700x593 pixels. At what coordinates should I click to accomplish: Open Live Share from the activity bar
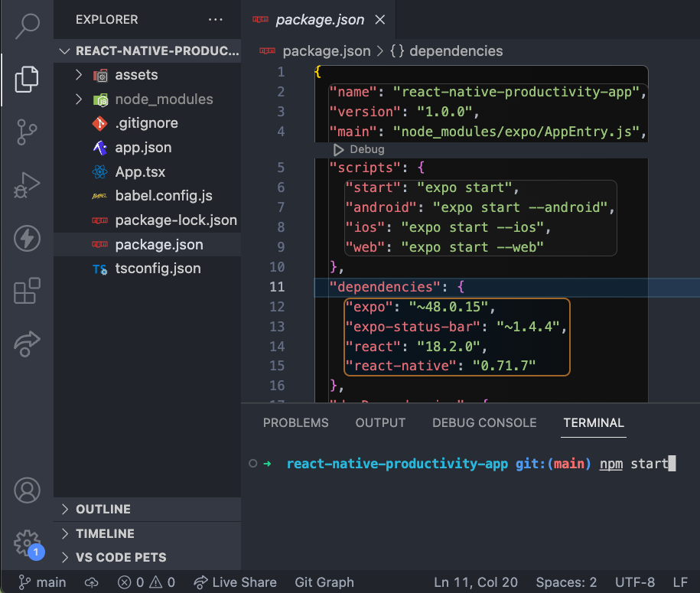27,344
